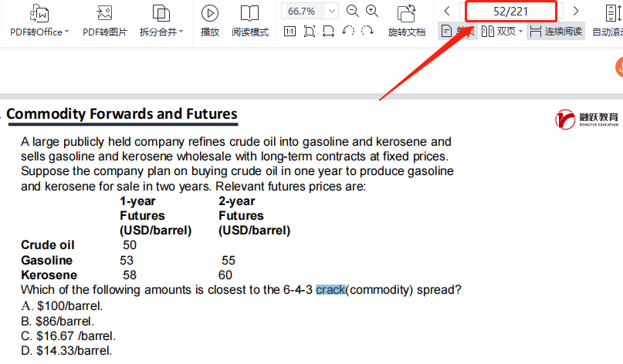Click the 旋转文档 rotate document icon
This screenshot has width=623, height=364.
point(406,21)
